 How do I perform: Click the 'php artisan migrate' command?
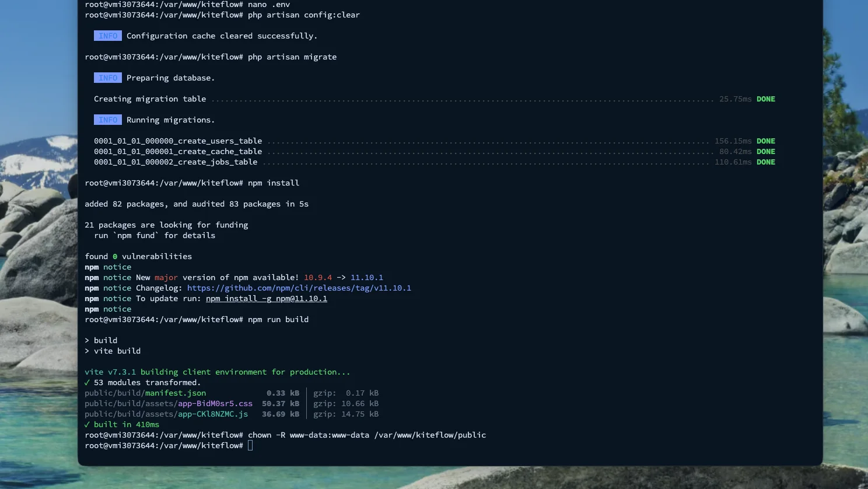292,57
